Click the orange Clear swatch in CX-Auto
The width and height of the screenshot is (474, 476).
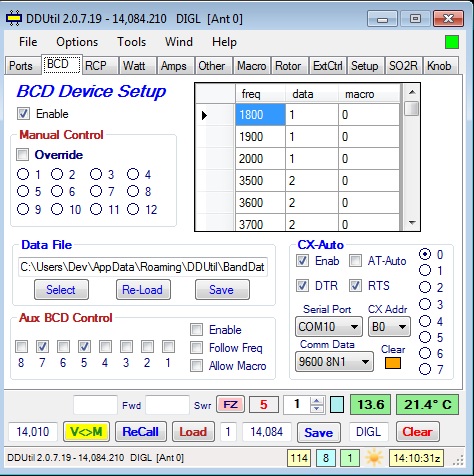tap(393, 363)
